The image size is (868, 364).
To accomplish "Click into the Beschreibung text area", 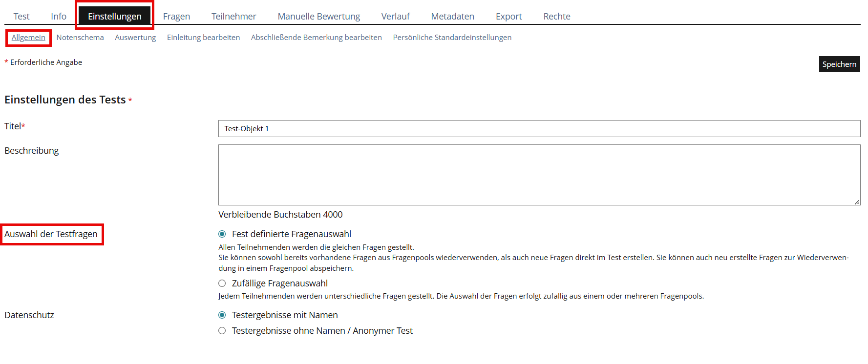I will point(539,175).
